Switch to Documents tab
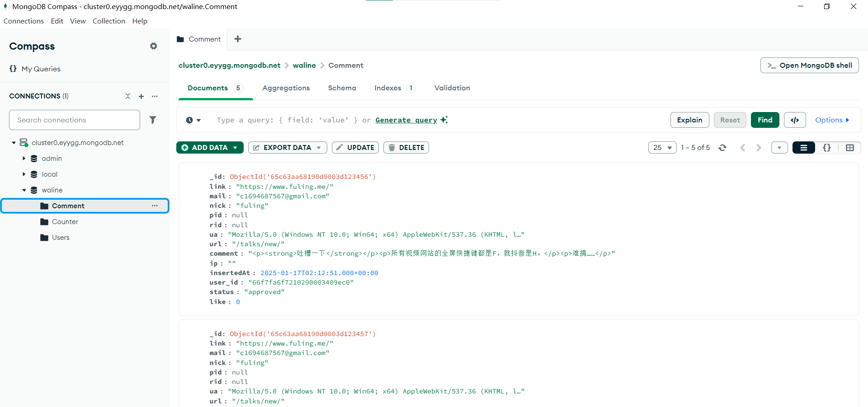The height and width of the screenshot is (407, 868). [x=215, y=88]
